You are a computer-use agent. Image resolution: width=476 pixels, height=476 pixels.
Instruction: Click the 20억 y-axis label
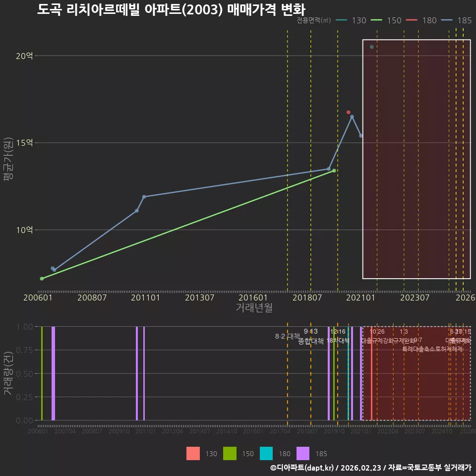pos(24,56)
